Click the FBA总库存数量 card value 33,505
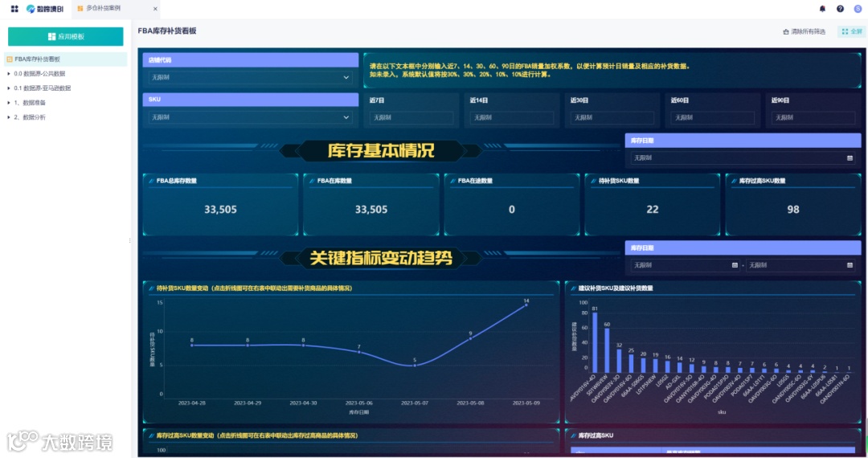This screenshot has height=458, width=868. tap(220, 210)
